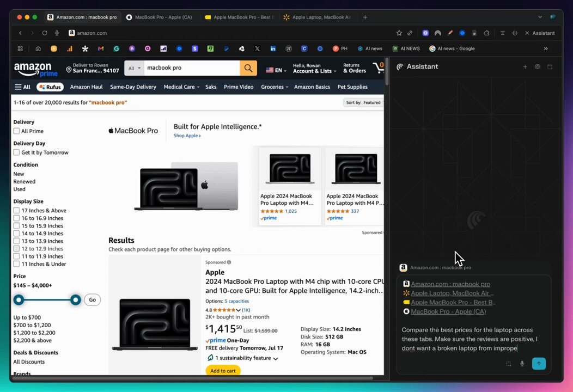Viewport: 573px width, 392px height.
Task: Open the extensions puzzle piece icon
Action: coord(486,33)
